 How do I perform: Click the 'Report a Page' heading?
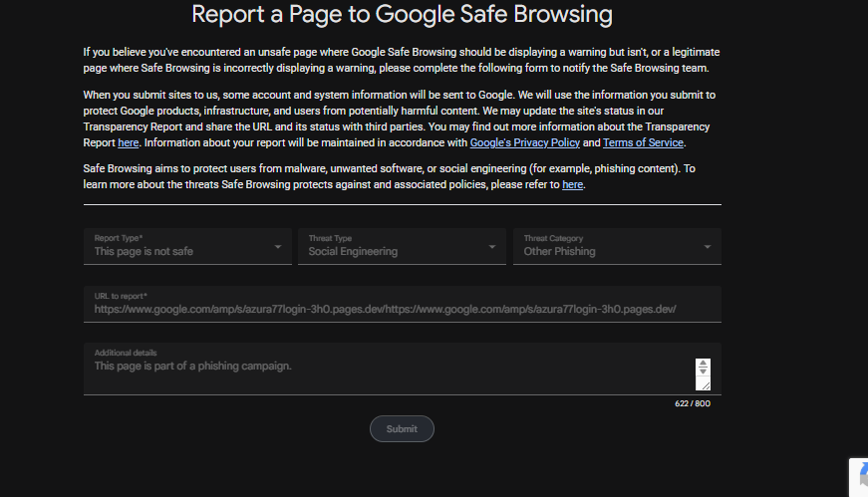pyautogui.click(x=402, y=14)
